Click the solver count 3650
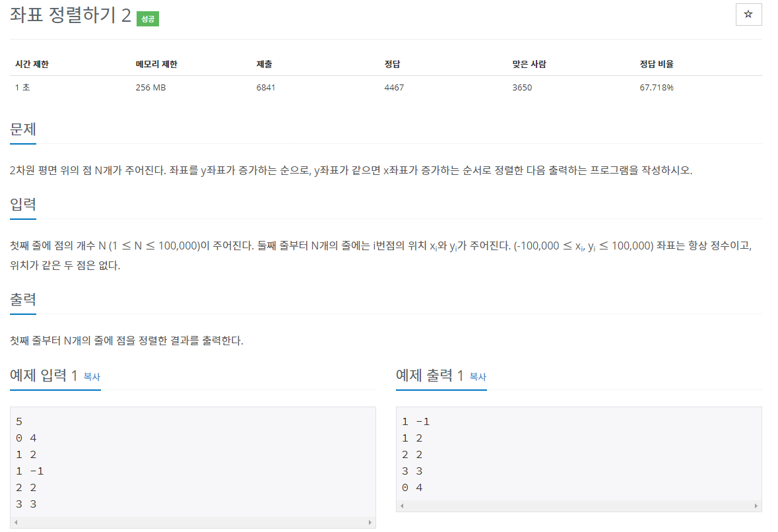This screenshot has height=532, width=778. [x=522, y=87]
